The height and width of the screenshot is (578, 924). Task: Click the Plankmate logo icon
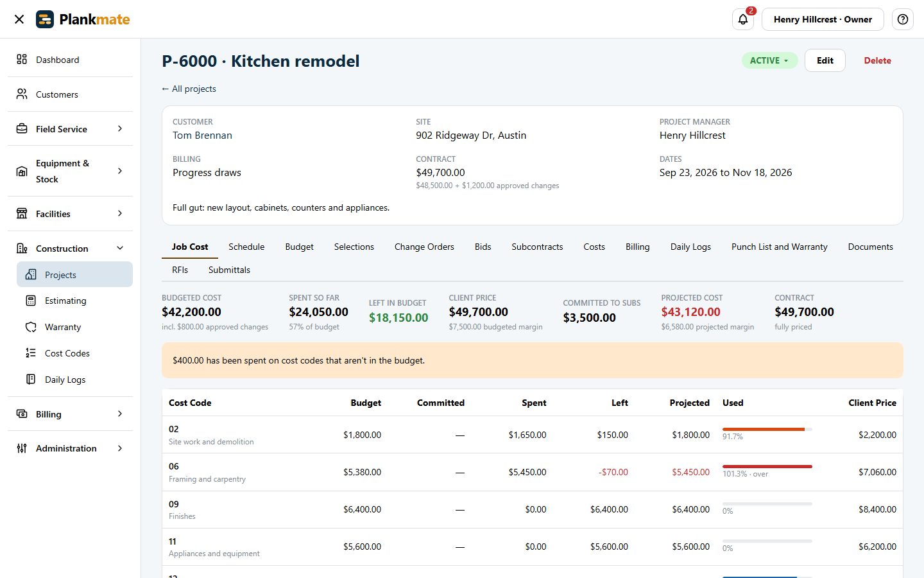(45, 19)
